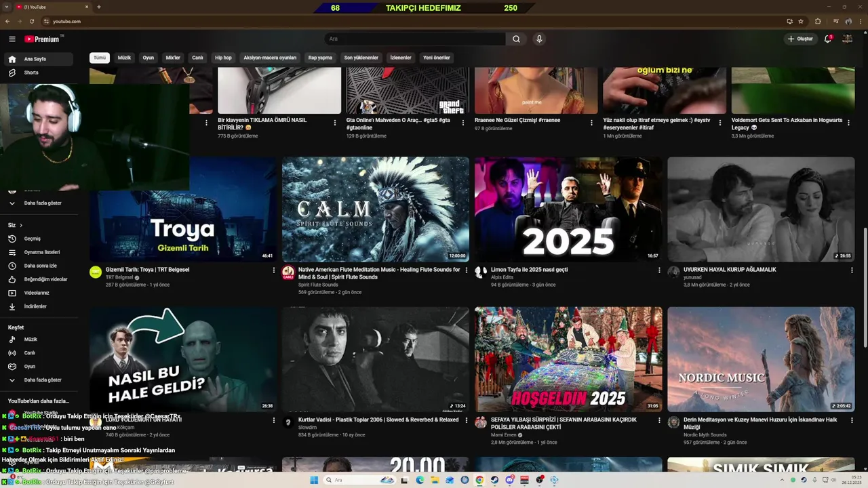
Task: Click the search magnifier button
Action: click(x=516, y=39)
